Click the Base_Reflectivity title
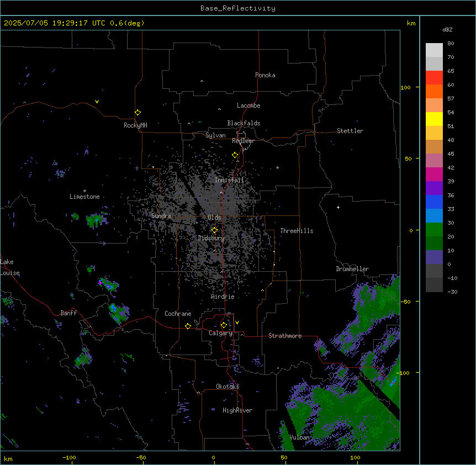 click(x=238, y=8)
